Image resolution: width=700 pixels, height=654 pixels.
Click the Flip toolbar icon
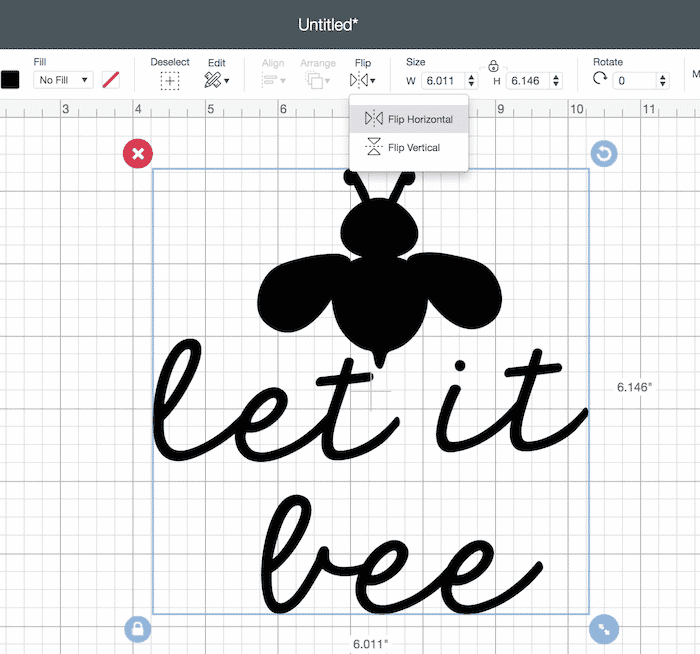coord(359,80)
